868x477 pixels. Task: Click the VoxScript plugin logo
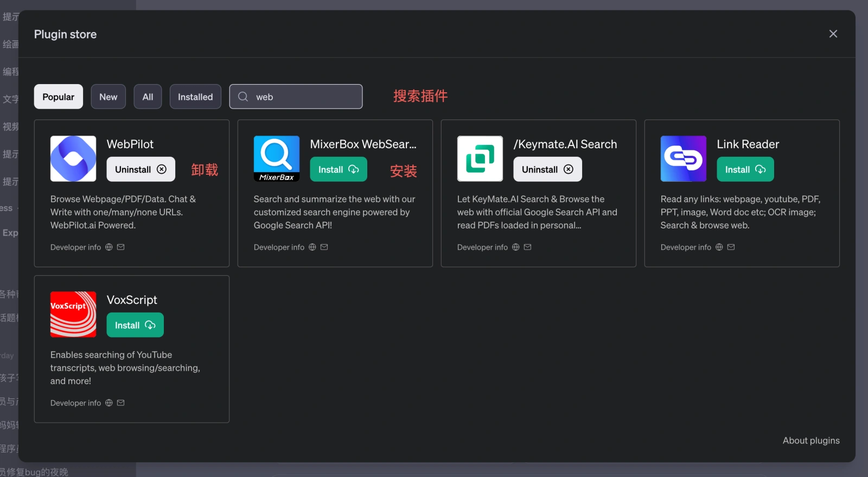pyautogui.click(x=73, y=314)
